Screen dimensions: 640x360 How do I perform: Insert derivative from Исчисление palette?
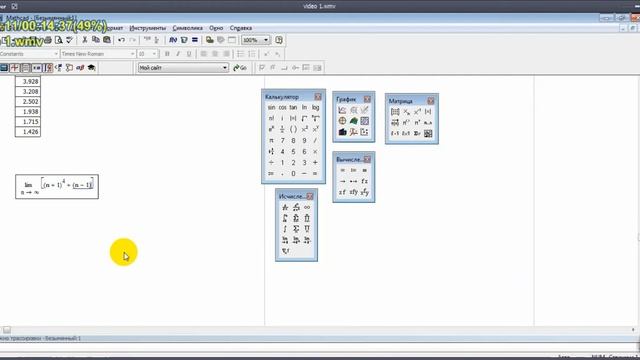tap(285, 207)
